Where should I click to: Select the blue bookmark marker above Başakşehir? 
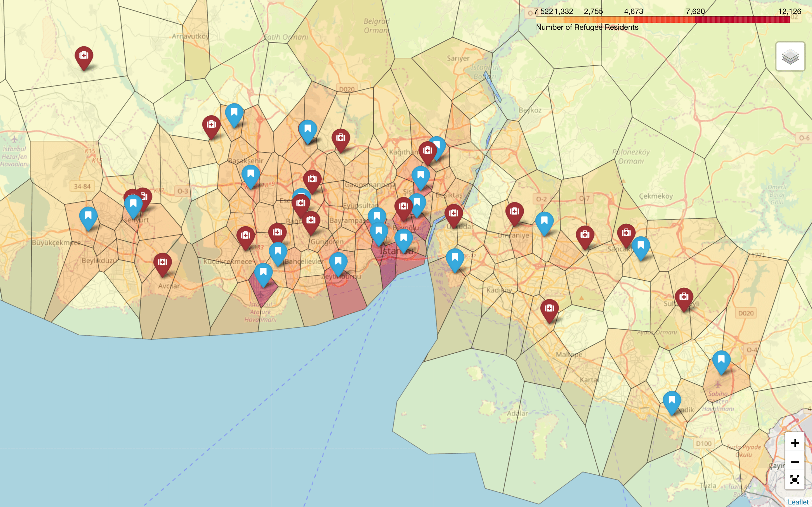[234, 113]
